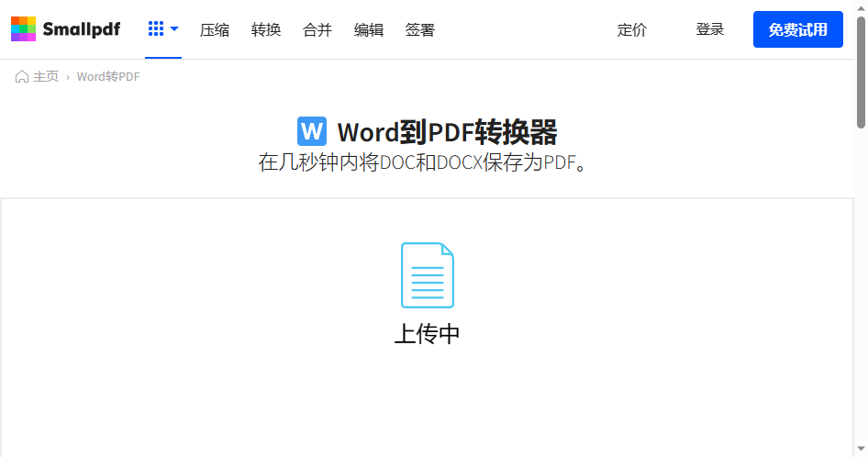
Task: Open the 签署 menu
Action: (x=419, y=29)
